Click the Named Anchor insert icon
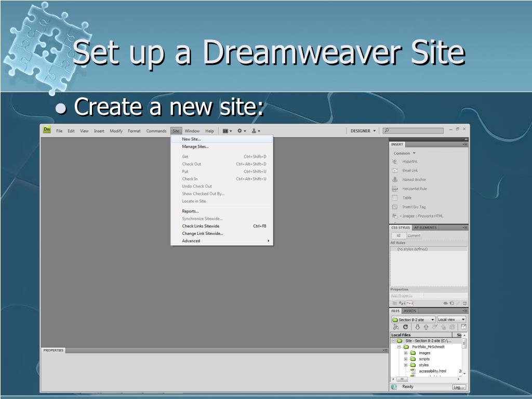 pyautogui.click(x=395, y=179)
